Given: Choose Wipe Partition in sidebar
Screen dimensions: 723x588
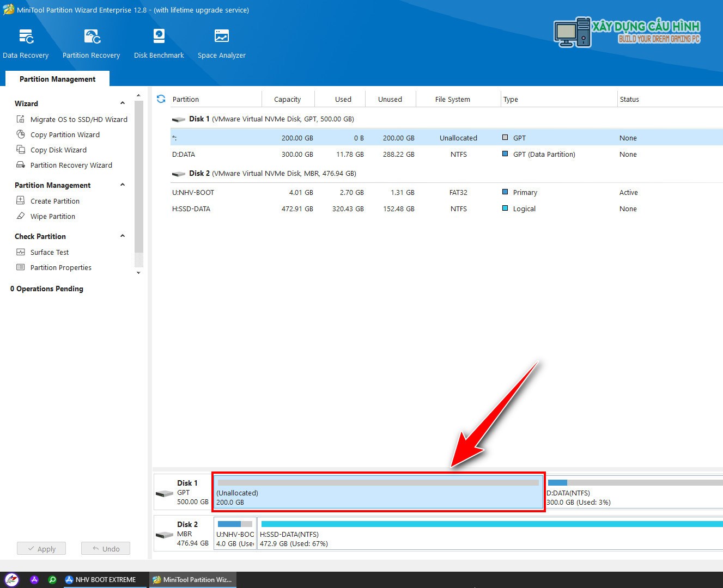Looking at the screenshot, I should [53, 216].
